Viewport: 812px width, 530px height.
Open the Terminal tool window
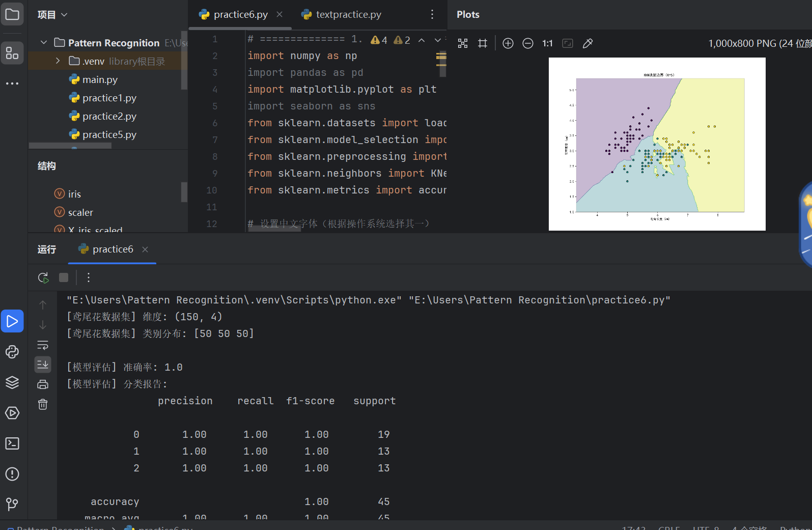tap(12, 443)
